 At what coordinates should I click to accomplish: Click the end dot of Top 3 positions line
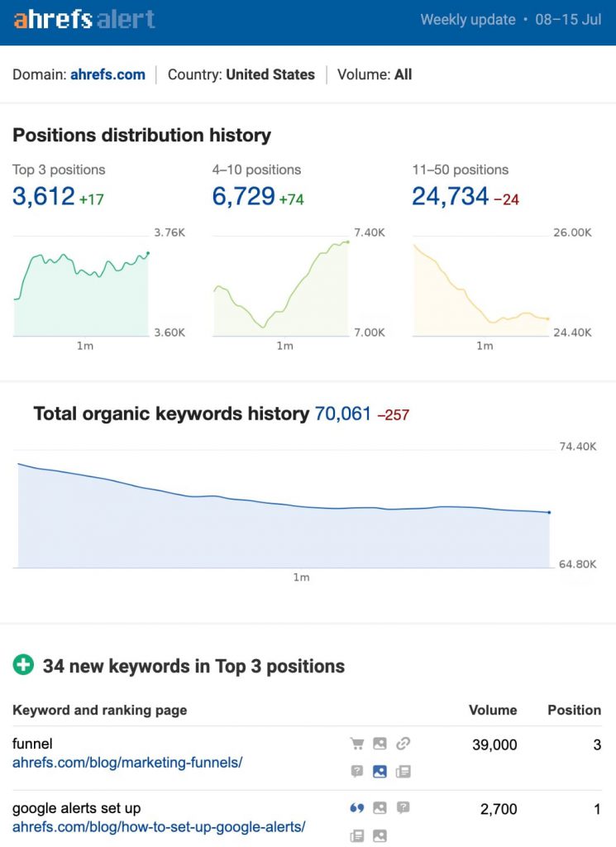[148, 253]
